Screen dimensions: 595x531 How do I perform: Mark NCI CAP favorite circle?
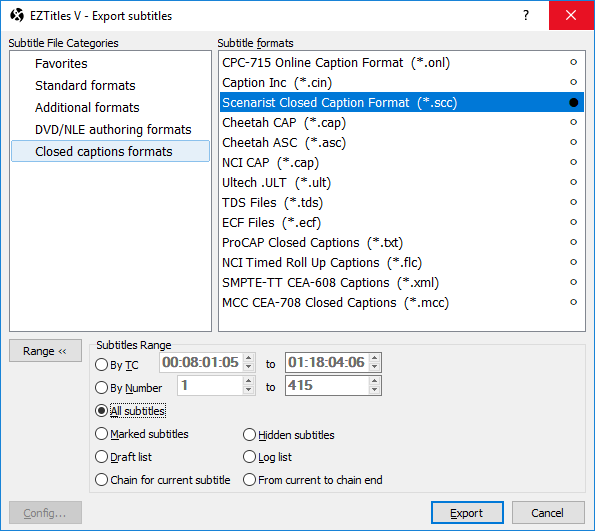coord(573,162)
